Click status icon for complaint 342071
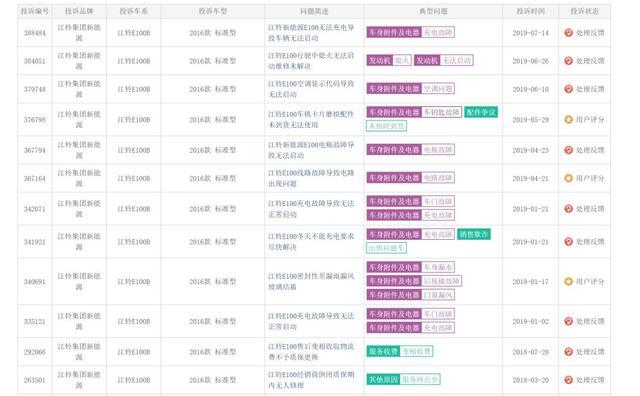 [x=568, y=209]
